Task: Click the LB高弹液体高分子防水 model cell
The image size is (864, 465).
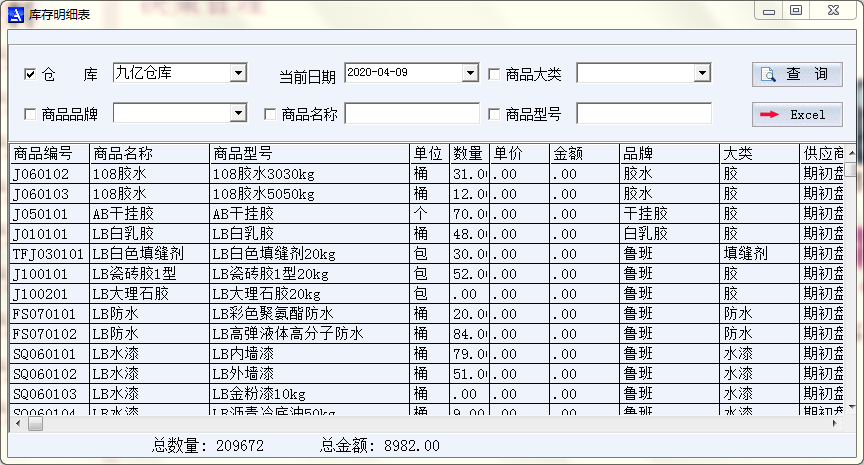Action: coord(310,334)
